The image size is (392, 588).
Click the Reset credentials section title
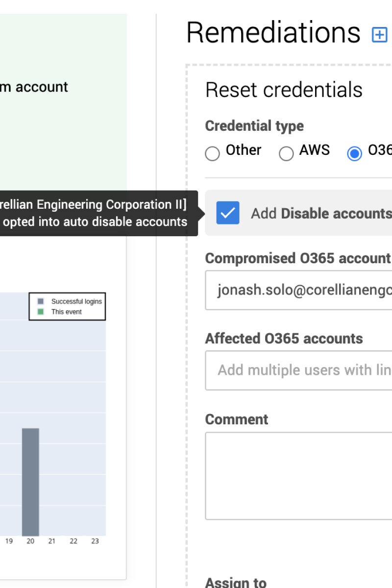point(284,90)
